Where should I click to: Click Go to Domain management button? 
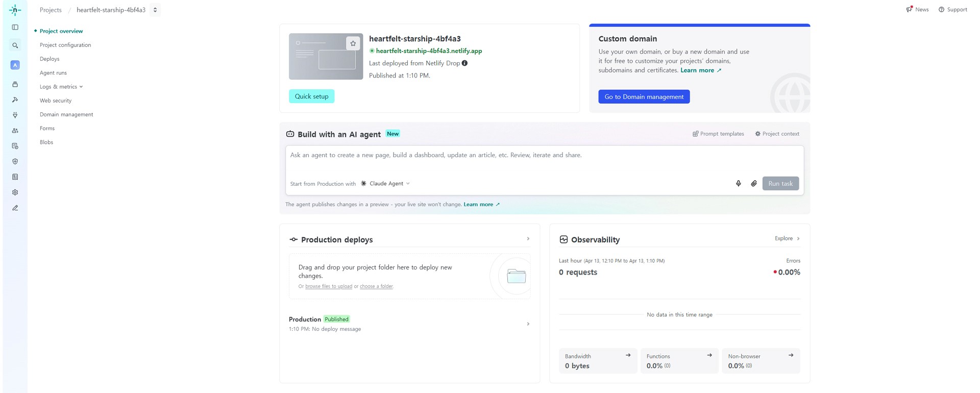(644, 97)
